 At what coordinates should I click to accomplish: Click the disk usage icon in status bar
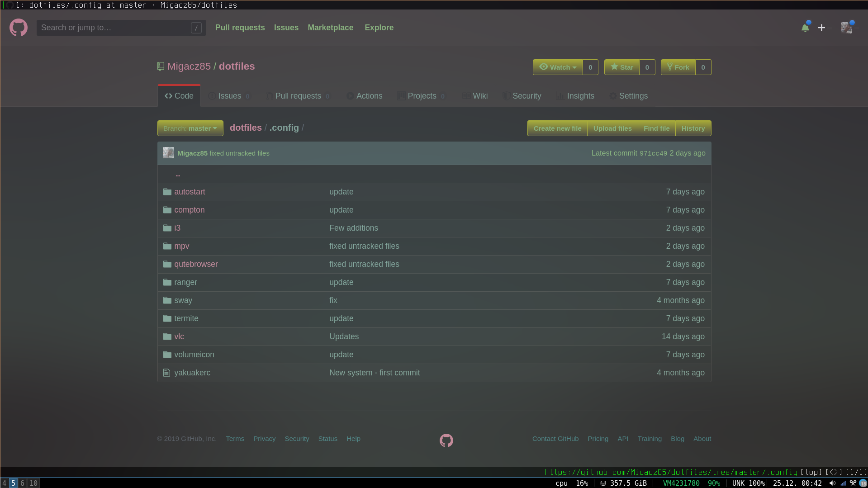point(603,483)
